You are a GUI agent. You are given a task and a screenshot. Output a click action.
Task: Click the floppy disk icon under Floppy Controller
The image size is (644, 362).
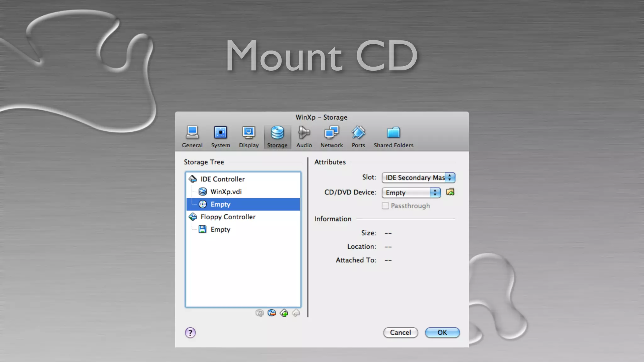click(x=203, y=229)
